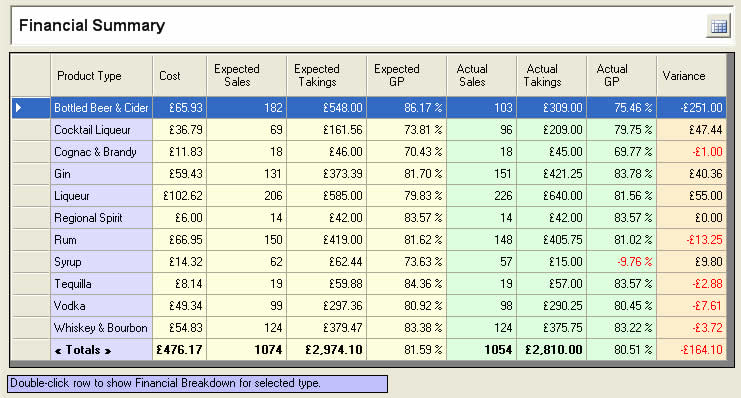Click the red -9.76 % Actual GP cell

point(621,262)
